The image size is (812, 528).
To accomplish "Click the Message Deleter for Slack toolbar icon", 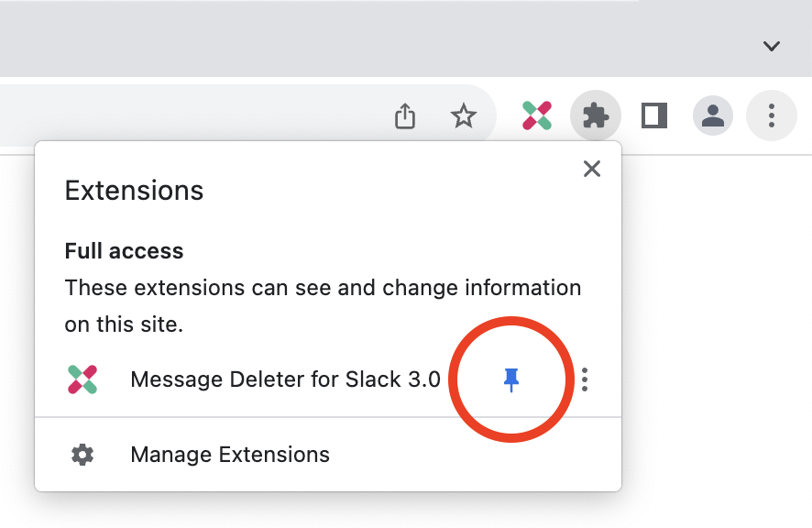I will 536,115.
